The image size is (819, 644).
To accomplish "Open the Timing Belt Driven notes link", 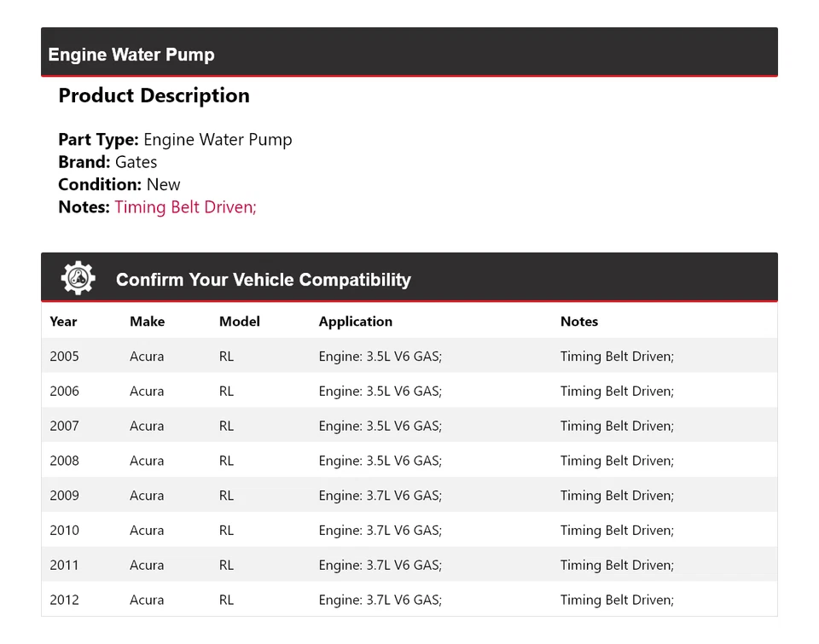I will [185, 206].
